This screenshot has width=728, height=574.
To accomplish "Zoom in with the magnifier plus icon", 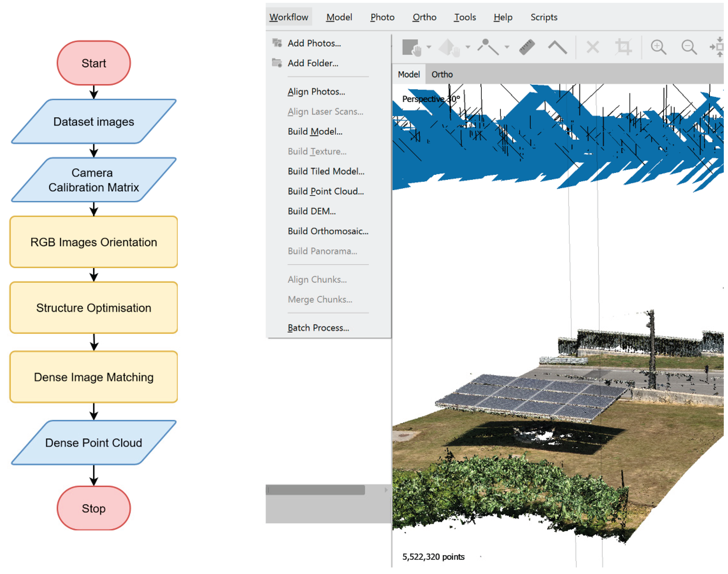I will pos(658,47).
